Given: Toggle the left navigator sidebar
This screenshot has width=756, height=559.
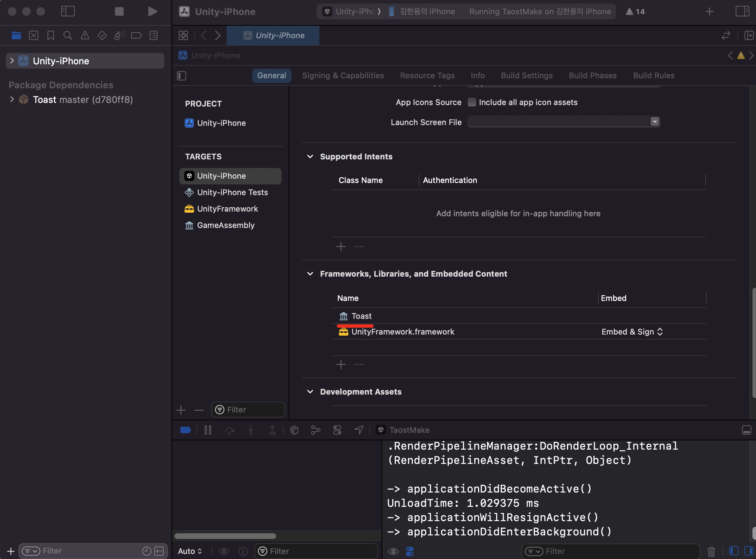Looking at the screenshot, I should pyautogui.click(x=68, y=11).
